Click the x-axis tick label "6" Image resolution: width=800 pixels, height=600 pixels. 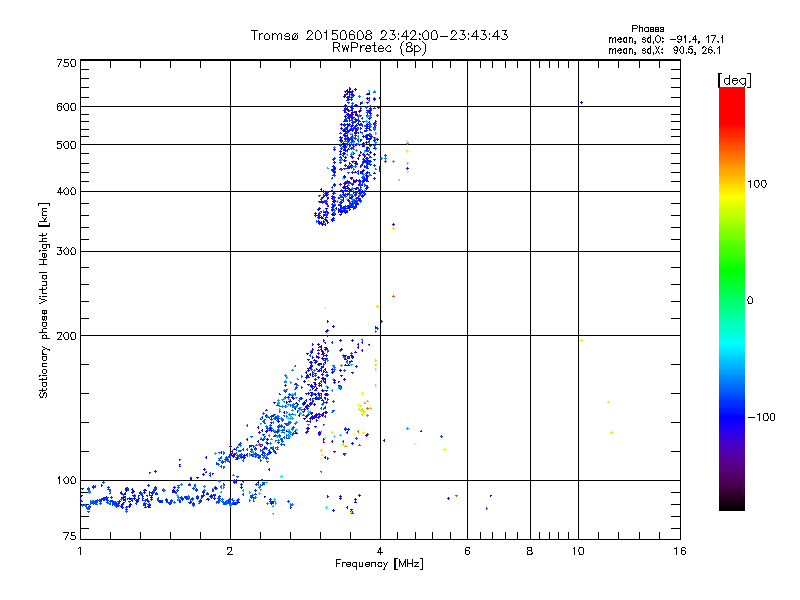pyautogui.click(x=467, y=551)
